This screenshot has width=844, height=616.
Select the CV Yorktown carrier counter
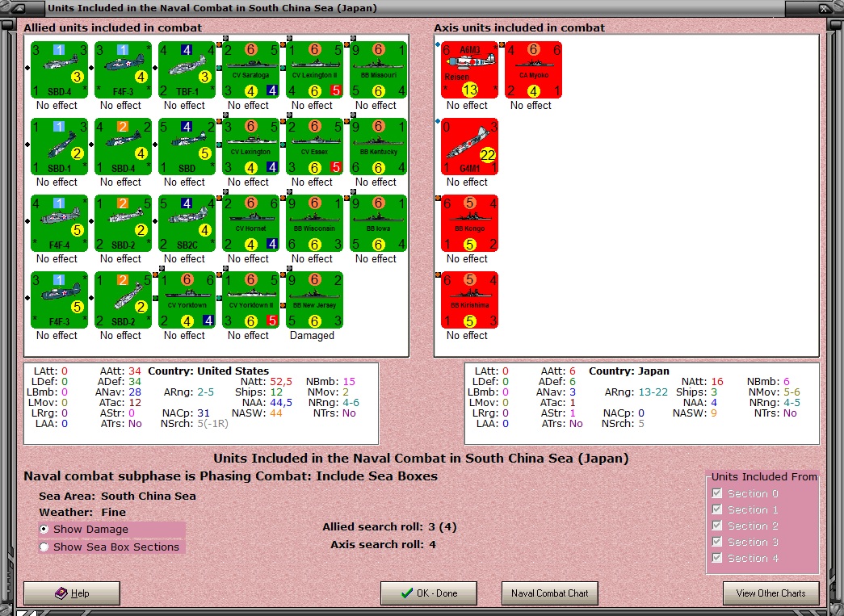(x=187, y=300)
